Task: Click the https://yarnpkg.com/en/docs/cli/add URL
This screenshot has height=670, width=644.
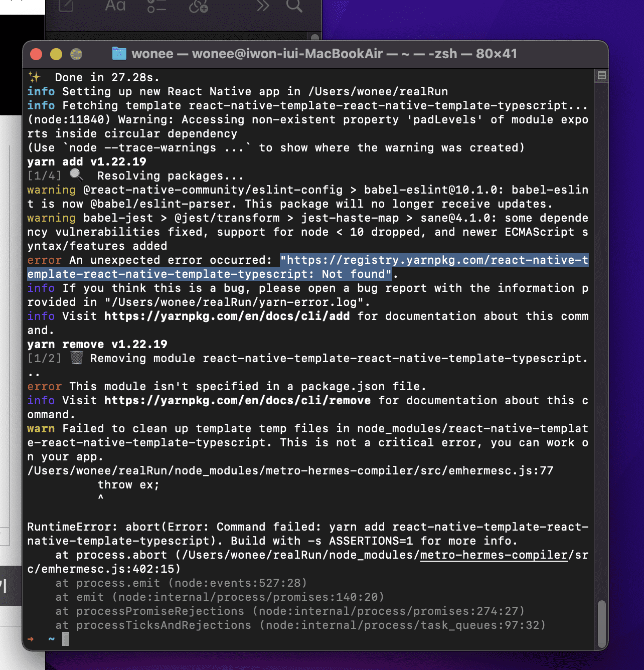Action: click(x=227, y=316)
